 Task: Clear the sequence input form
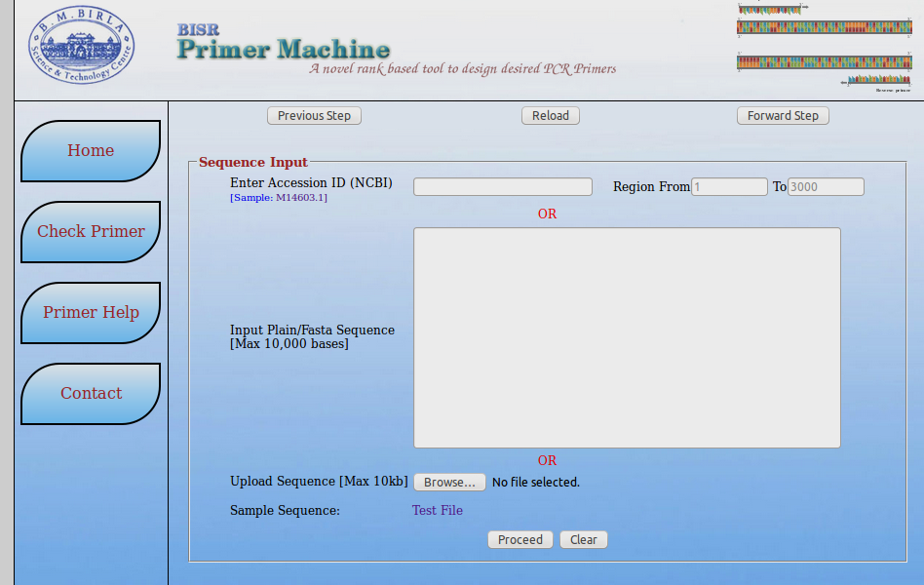584,539
